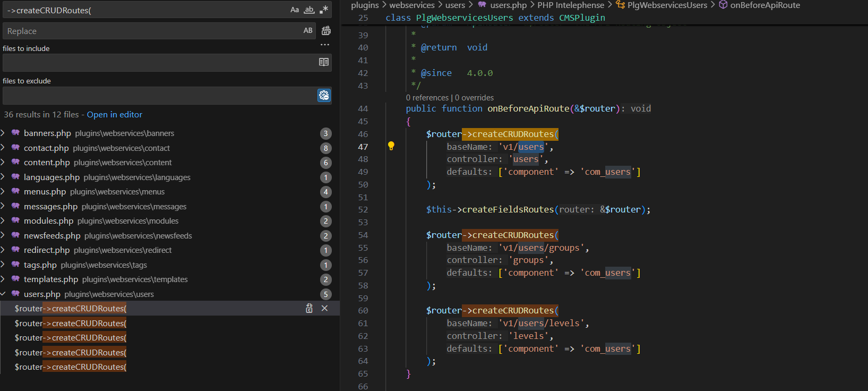Click PHP file icon of users.php result
This screenshot has height=391, width=868.
point(15,294)
